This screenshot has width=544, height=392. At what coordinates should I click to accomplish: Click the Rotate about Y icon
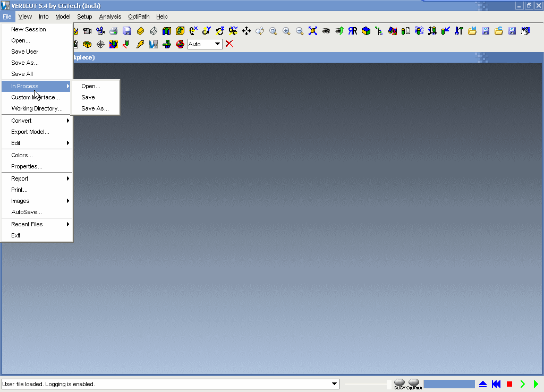tap(207, 31)
